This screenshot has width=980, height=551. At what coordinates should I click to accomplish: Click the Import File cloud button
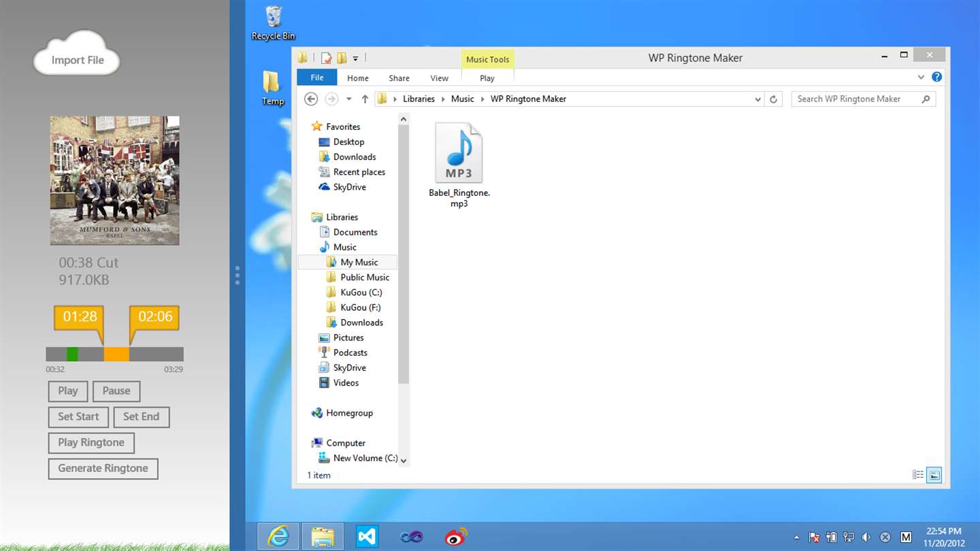click(x=77, y=54)
